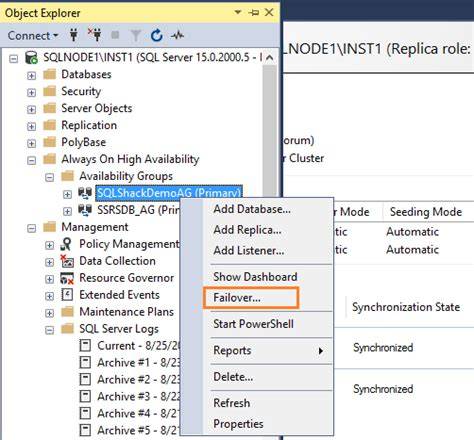Close the Object Explorer panel

269,12
